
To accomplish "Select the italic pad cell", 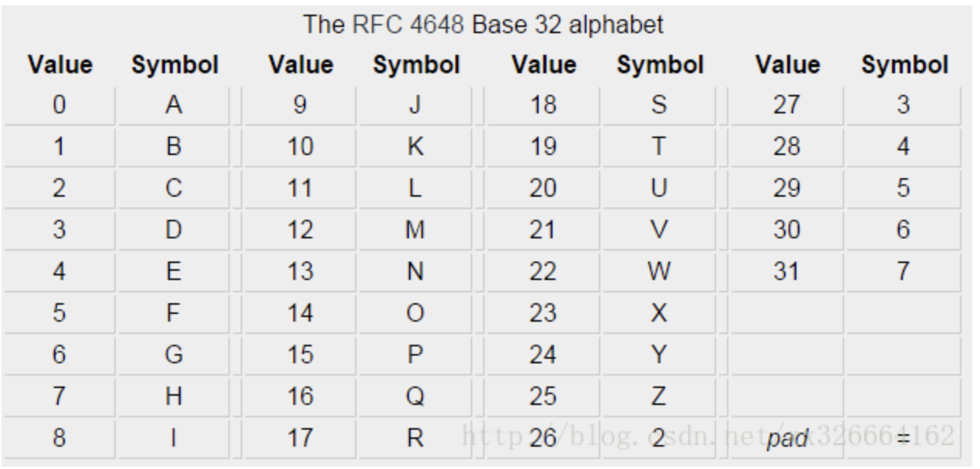I will (786, 439).
